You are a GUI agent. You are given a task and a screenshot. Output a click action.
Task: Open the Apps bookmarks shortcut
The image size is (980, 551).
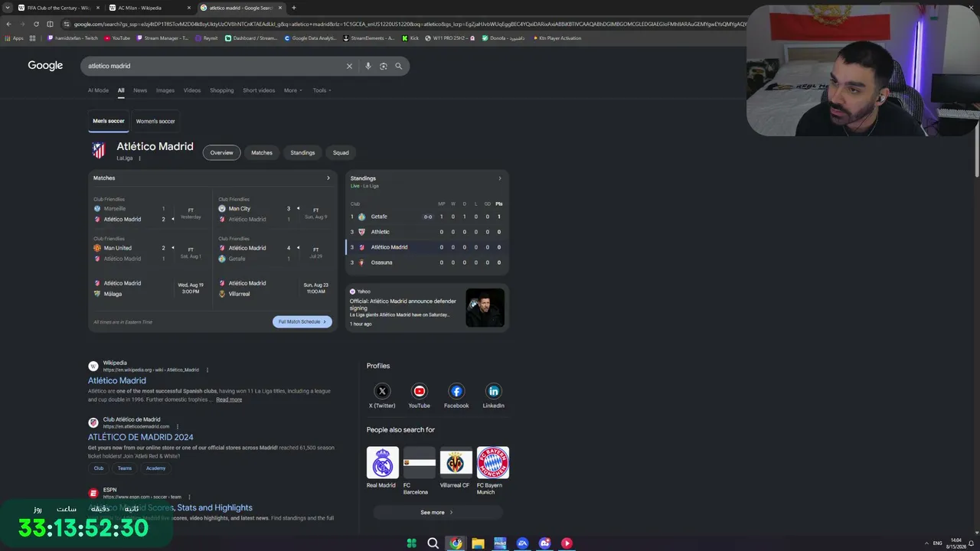click(x=15, y=38)
